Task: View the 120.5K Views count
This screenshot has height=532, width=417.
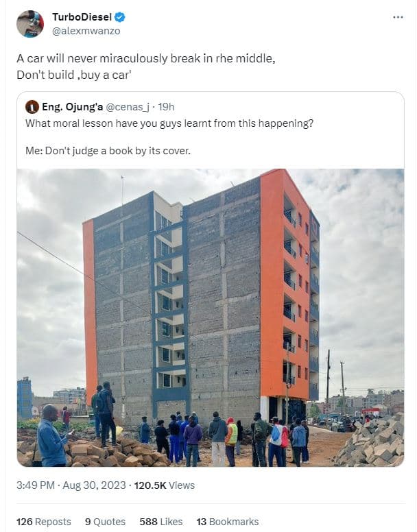Action: tap(165, 485)
